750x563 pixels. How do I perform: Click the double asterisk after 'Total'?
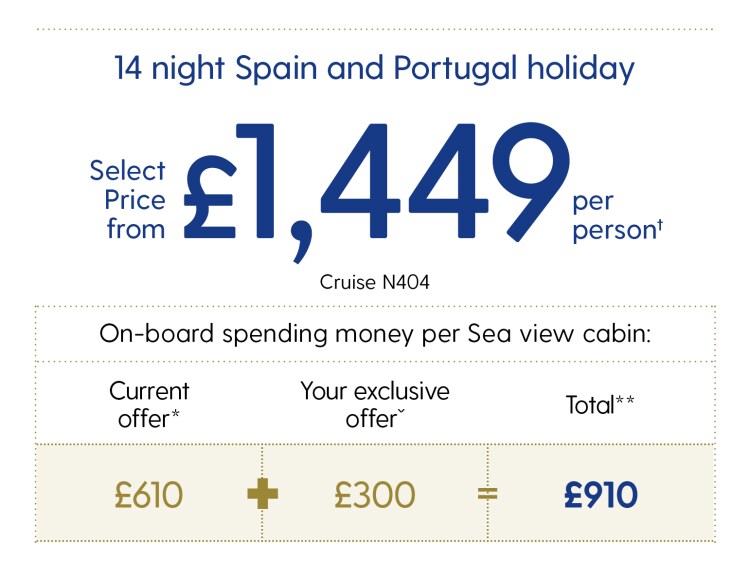pyautogui.click(x=625, y=400)
